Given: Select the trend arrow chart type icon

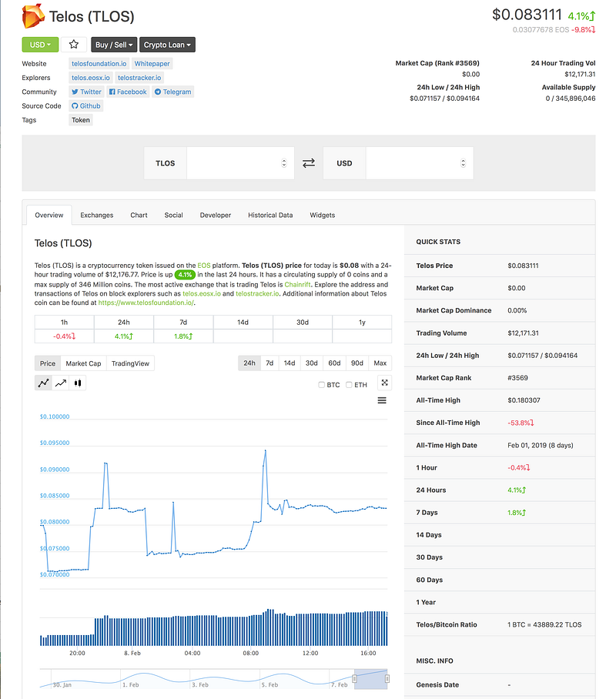Looking at the screenshot, I should [61, 383].
